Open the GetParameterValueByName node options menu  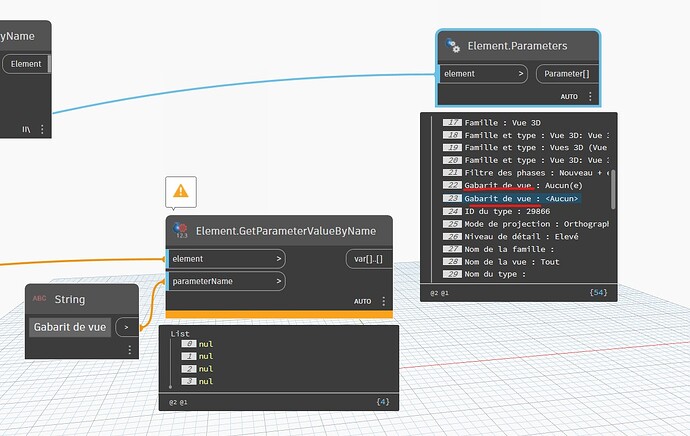384,301
